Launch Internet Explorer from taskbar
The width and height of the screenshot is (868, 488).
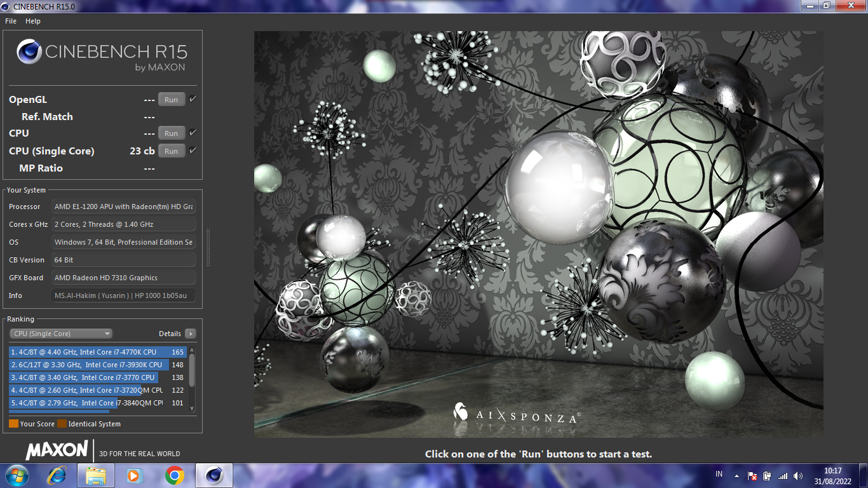point(58,475)
